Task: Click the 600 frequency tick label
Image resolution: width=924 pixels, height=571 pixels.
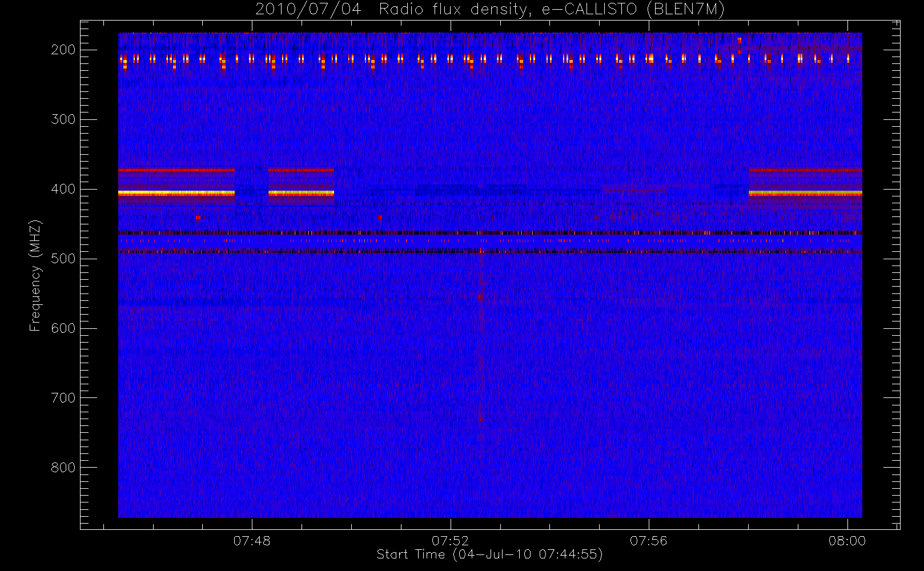Action: [x=63, y=328]
